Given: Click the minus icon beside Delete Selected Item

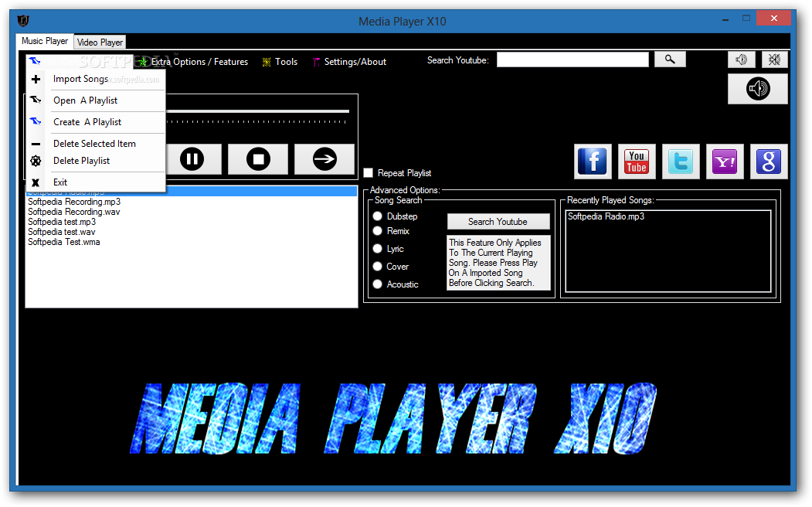Looking at the screenshot, I should 36,144.
